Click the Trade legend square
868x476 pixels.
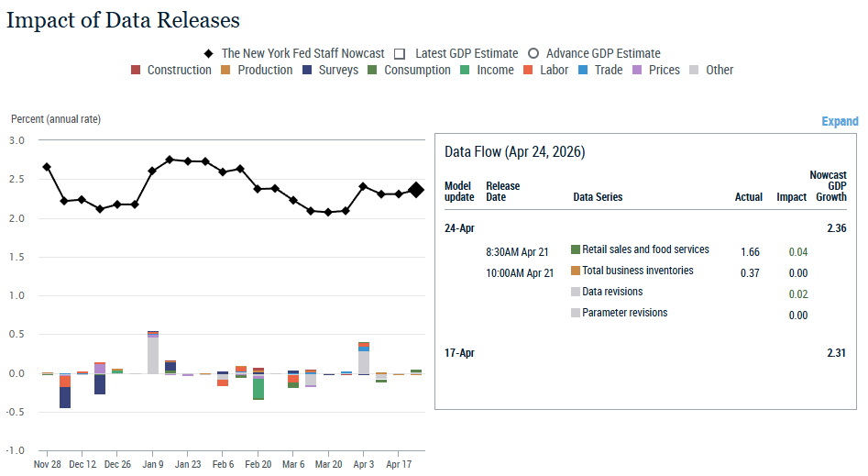[583, 71]
